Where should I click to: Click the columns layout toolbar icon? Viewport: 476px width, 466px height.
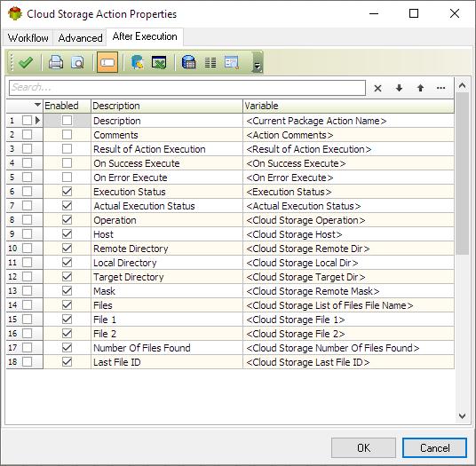pos(210,63)
